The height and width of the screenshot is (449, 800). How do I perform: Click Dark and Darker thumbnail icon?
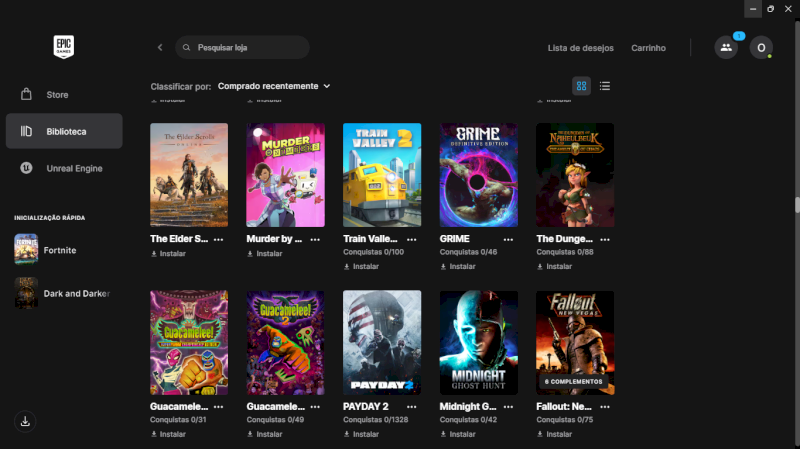tap(26, 293)
